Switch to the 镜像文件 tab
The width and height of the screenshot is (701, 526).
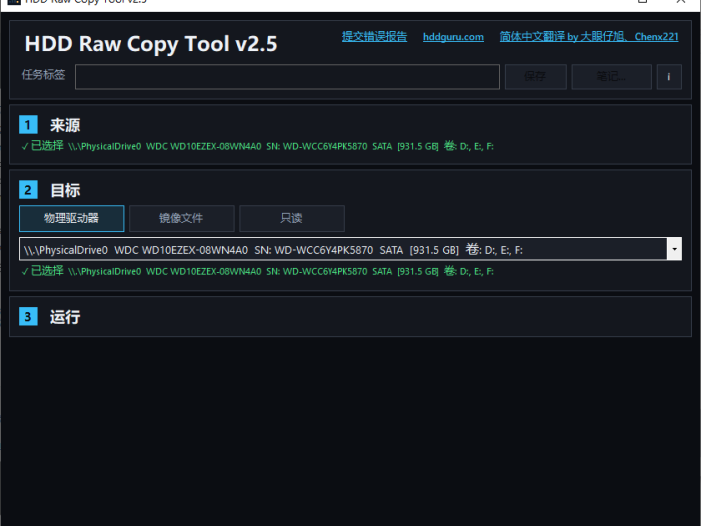182,219
